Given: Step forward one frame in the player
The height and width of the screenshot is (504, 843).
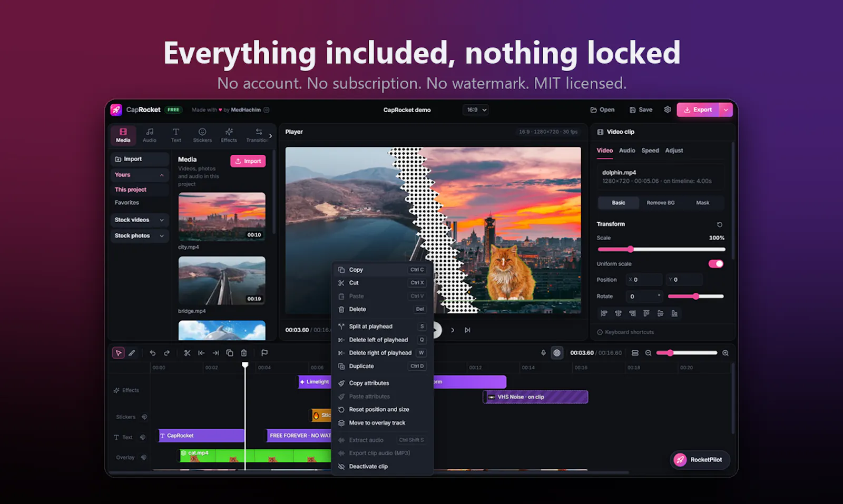Looking at the screenshot, I should [453, 330].
